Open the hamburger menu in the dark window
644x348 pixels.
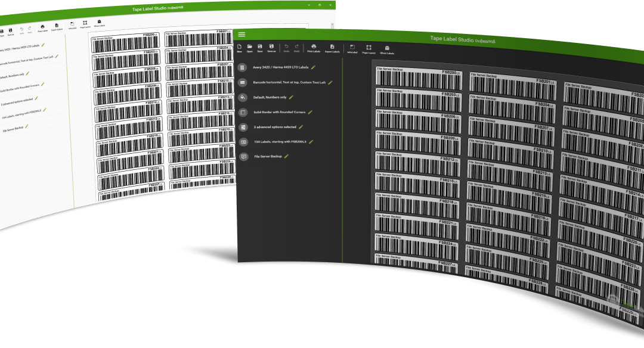[241, 35]
